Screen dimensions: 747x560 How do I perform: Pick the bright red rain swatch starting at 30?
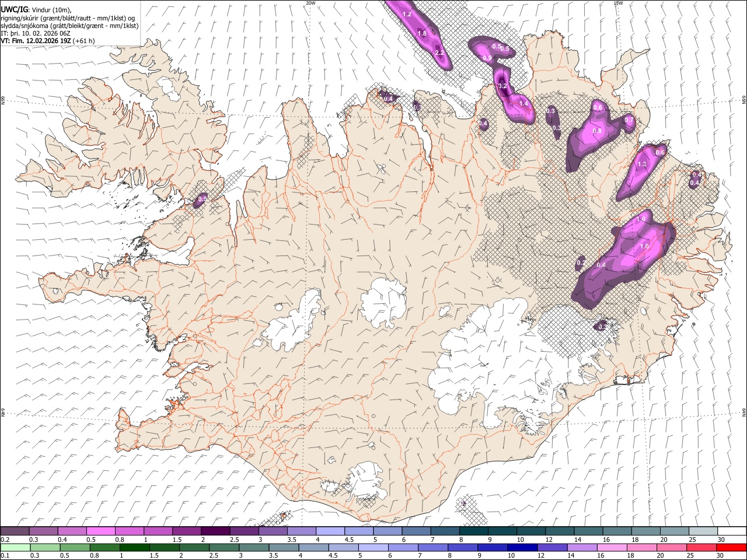731,547
